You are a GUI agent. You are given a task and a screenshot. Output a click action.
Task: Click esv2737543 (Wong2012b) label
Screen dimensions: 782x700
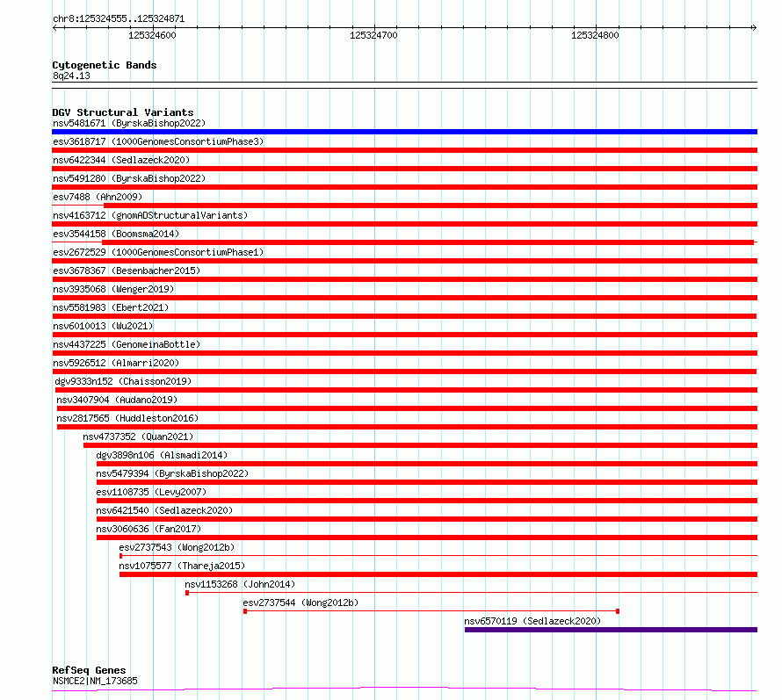click(177, 547)
